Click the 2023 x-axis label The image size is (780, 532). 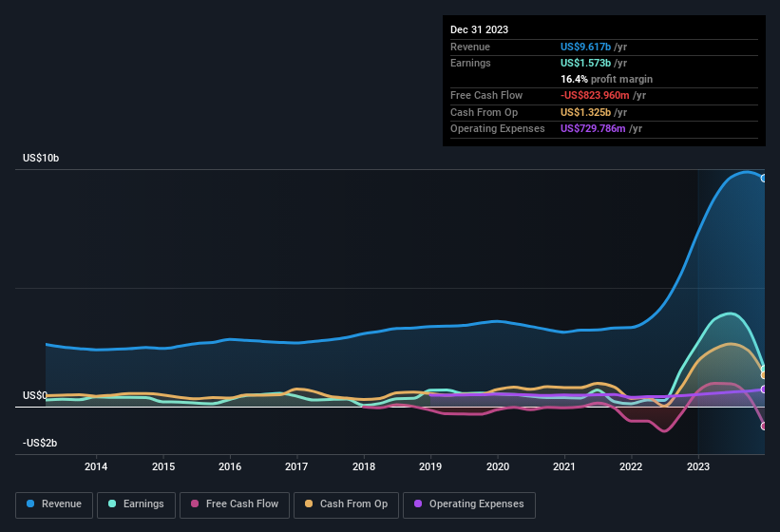tap(698, 466)
